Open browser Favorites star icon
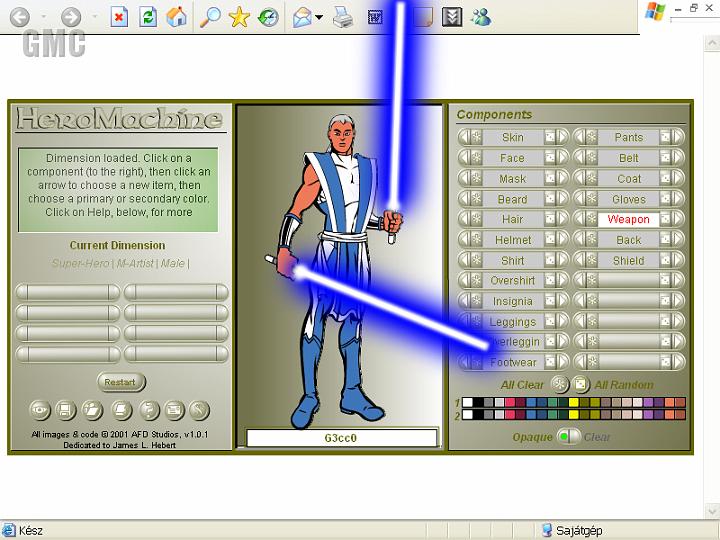The width and height of the screenshot is (720, 540). pos(239,17)
